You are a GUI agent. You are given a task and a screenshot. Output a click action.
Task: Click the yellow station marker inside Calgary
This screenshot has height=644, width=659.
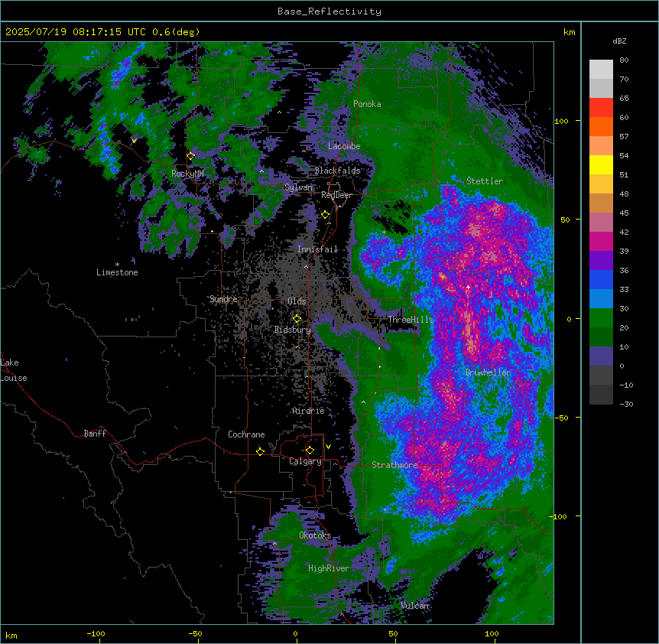(x=310, y=450)
